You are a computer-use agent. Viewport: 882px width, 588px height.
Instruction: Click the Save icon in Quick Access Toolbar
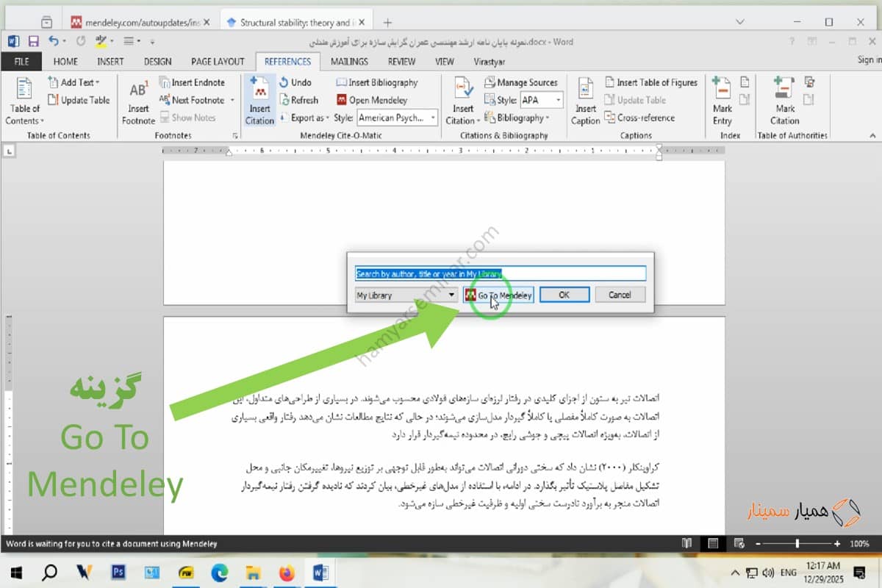pyautogui.click(x=32, y=42)
